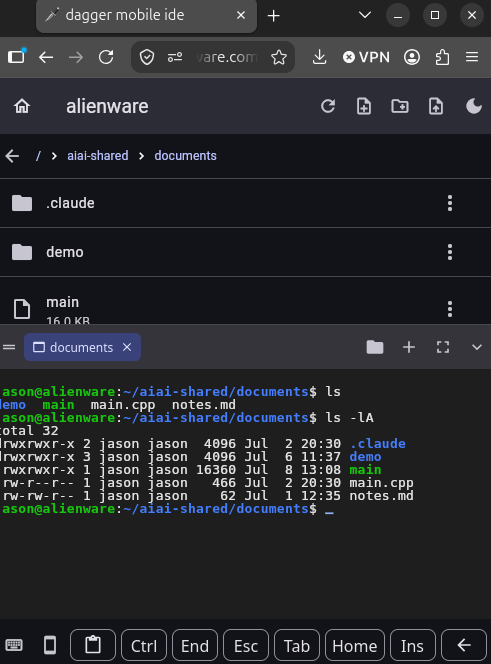Close the dagger mobile ide tab

241,15
